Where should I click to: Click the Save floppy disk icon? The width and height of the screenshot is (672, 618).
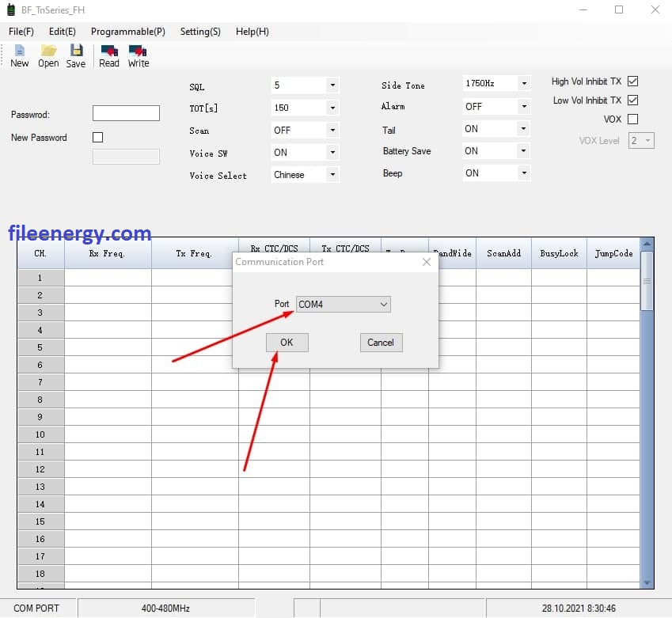pyautogui.click(x=76, y=55)
